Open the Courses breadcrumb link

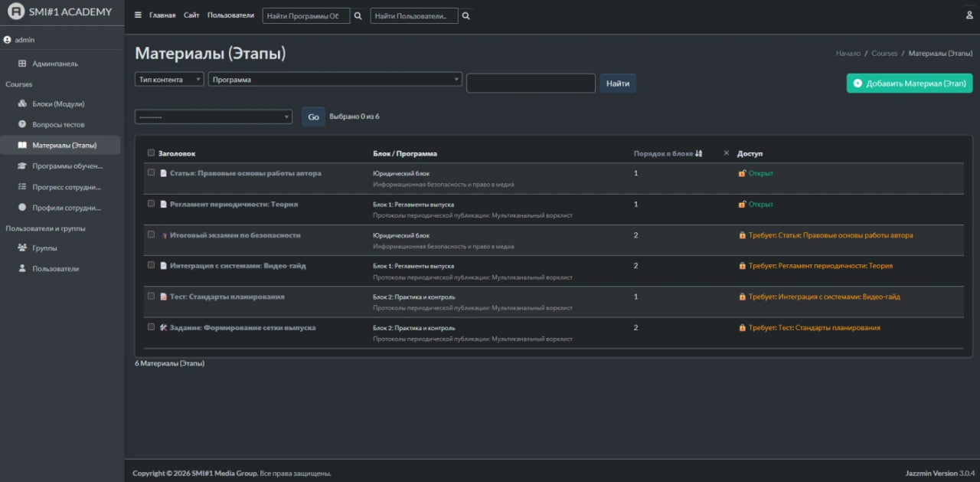(x=884, y=54)
